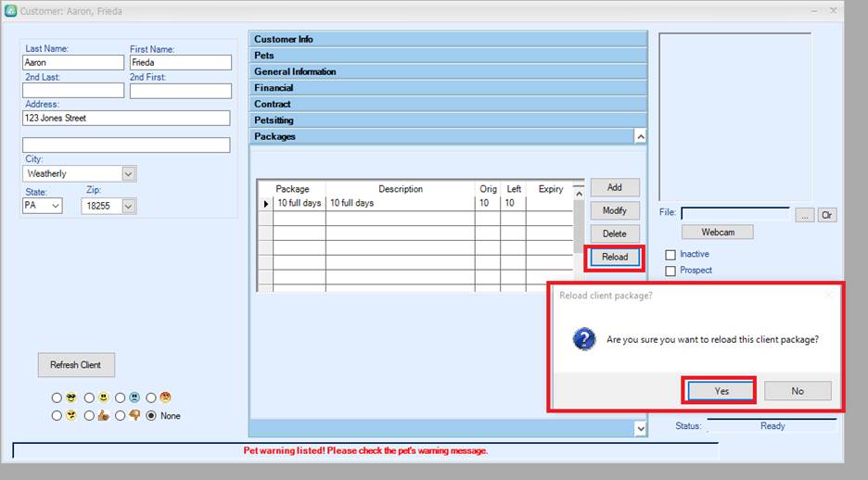Decline reload by clicking No

click(798, 391)
